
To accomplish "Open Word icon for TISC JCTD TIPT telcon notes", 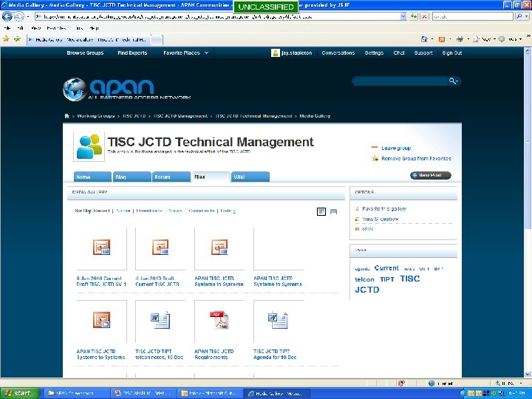I will [160, 320].
